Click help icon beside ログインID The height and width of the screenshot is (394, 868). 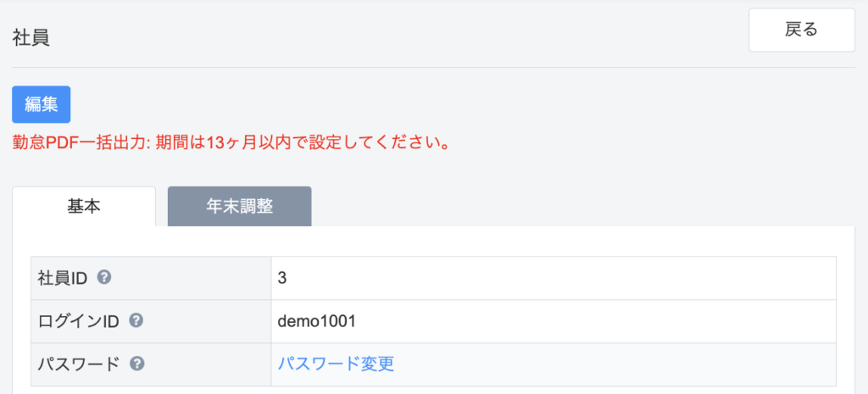136,320
